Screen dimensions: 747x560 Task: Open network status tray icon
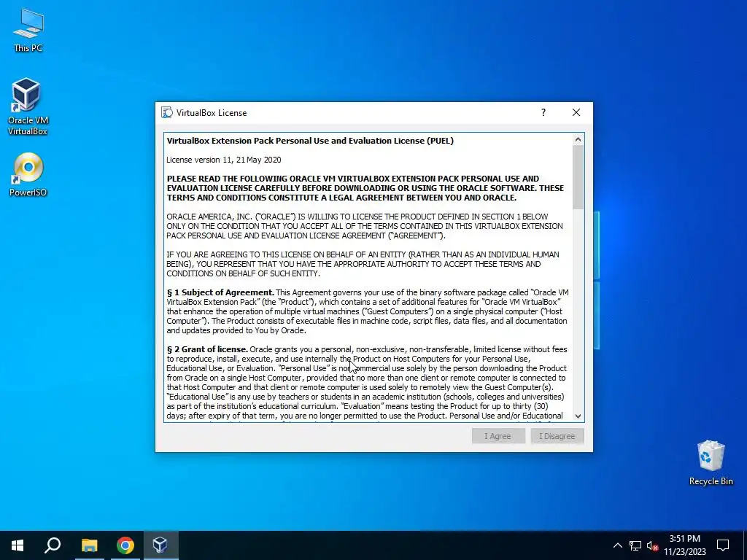click(x=635, y=545)
